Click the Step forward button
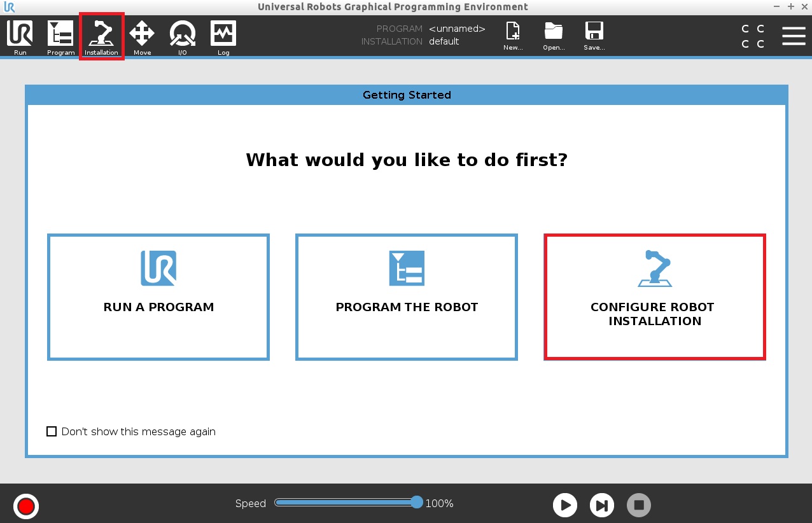 tap(602, 505)
